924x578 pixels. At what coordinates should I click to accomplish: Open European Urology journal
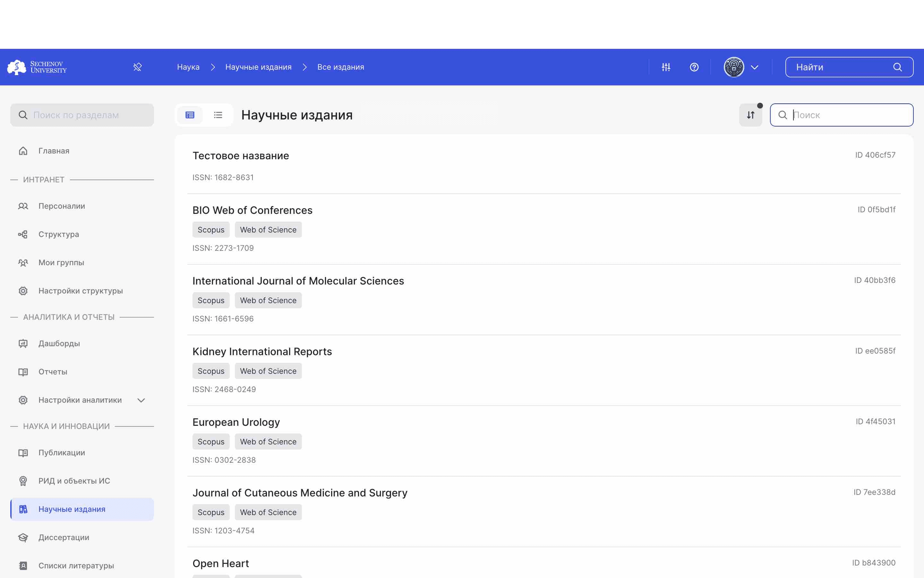(236, 422)
